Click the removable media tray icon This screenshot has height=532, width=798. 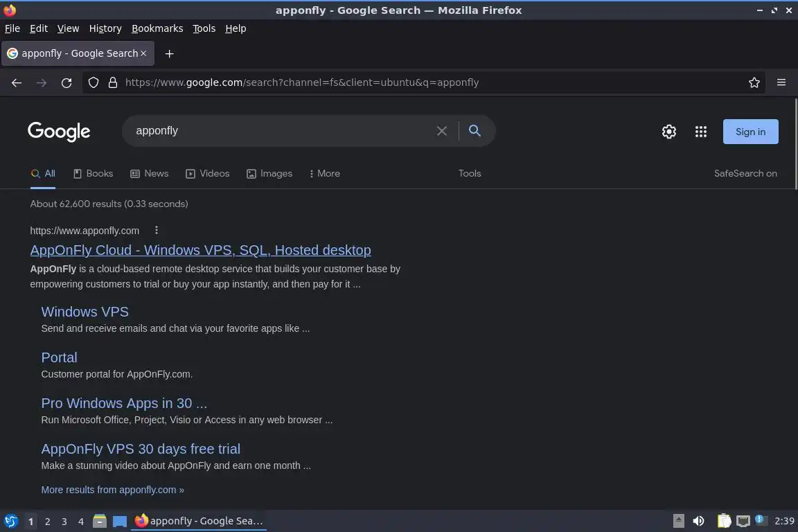coord(678,521)
